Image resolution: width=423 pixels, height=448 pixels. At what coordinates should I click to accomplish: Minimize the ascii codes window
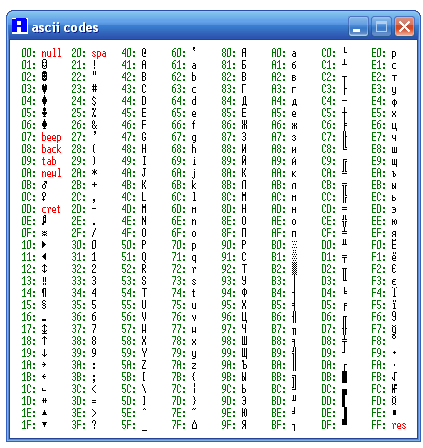point(358,26)
